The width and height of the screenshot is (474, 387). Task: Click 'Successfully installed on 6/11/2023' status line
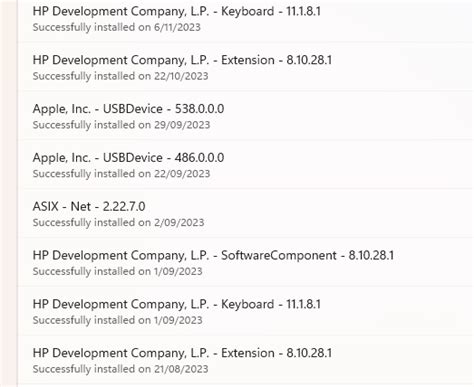(116, 27)
